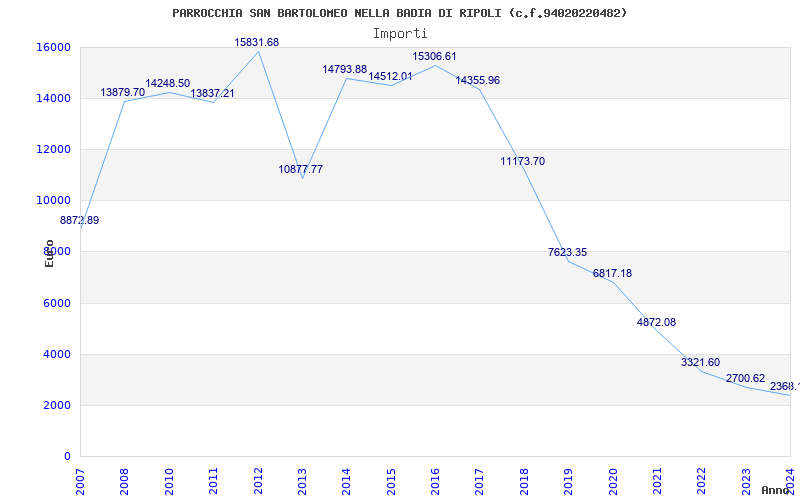This screenshot has height=500, width=800.
Task: Click x-axis year 2016
Action: [x=435, y=481]
